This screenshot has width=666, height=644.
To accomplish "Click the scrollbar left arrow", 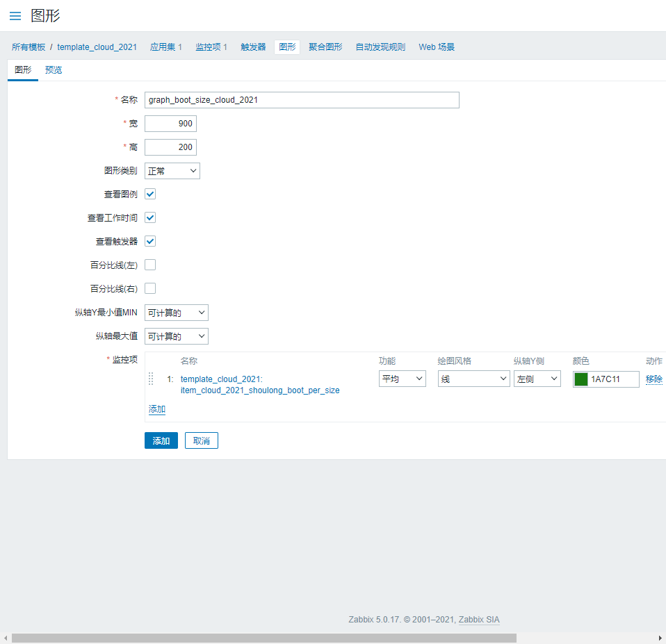I will point(6,638).
